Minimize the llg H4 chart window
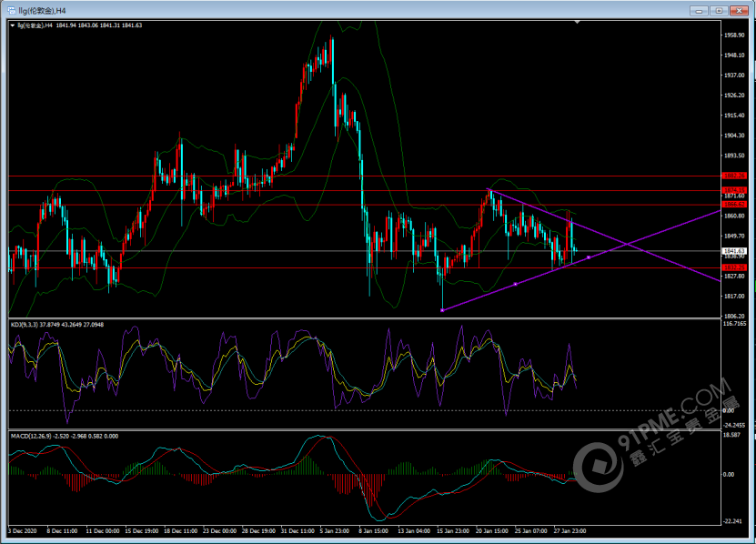Viewport: 756px width, 544px height. tap(699, 10)
